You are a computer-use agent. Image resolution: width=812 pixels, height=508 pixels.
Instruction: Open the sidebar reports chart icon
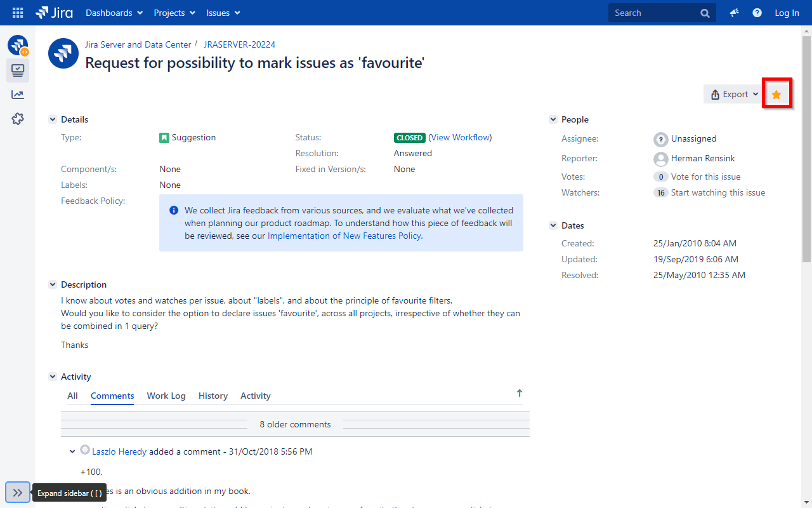coord(18,95)
